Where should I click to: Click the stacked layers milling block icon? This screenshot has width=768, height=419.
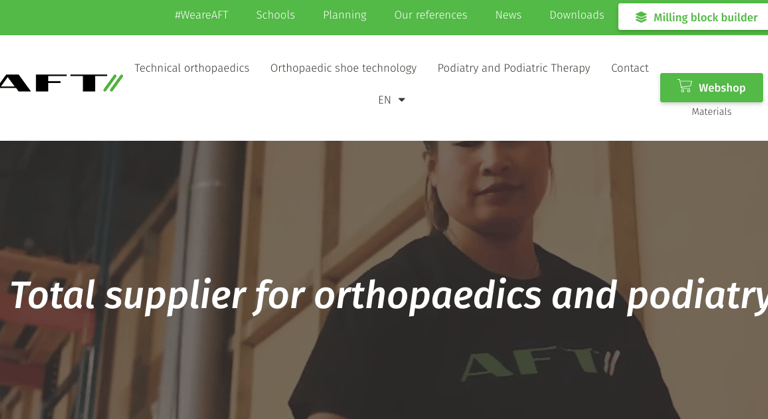(x=641, y=18)
